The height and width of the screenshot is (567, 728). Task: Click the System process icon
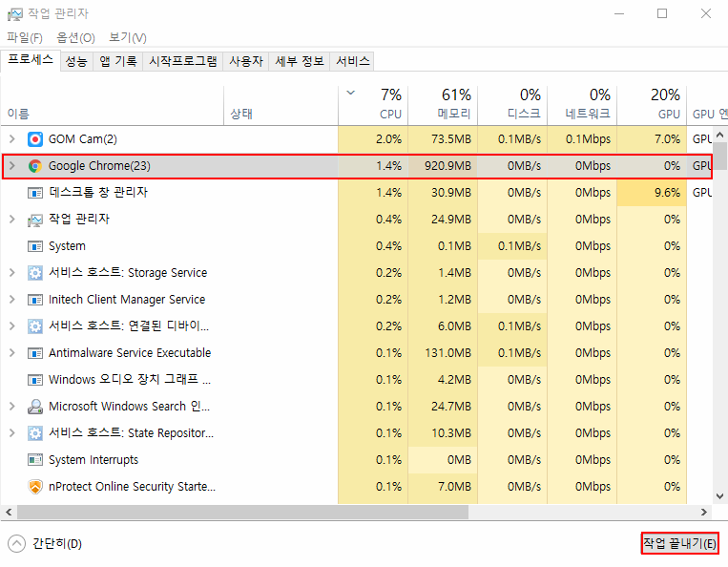(34, 246)
